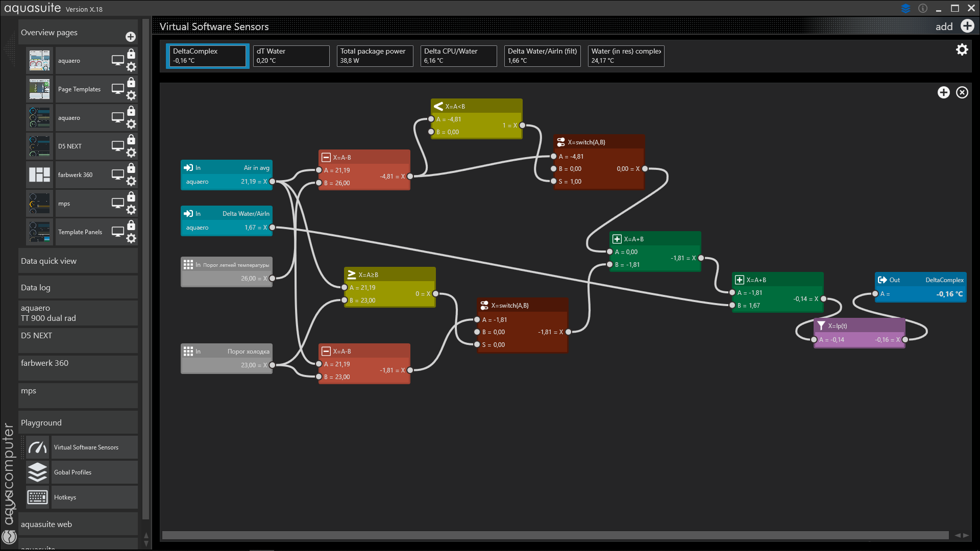Image resolution: width=980 pixels, height=551 pixels.
Task: Click the add sensor plus icon
Action: [x=967, y=26]
